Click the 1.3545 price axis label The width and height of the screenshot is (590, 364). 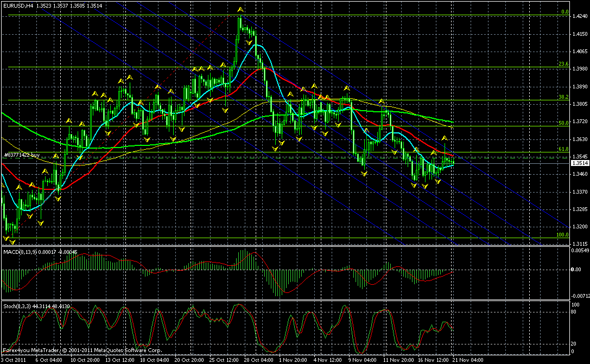pos(580,156)
